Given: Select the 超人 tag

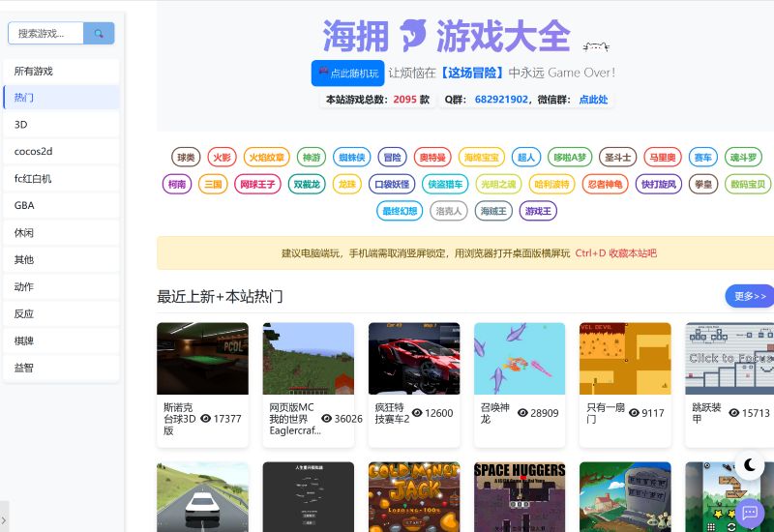Looking at the screenshot, I should 526,158.
